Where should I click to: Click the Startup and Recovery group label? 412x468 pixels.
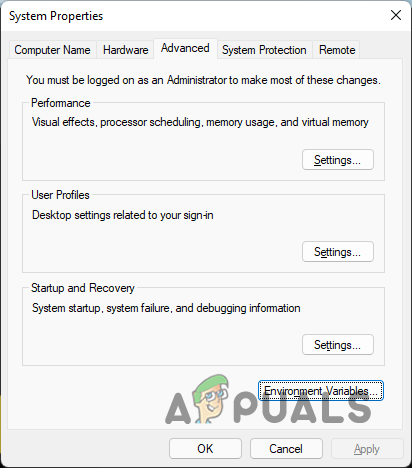[x=83, y=288]
